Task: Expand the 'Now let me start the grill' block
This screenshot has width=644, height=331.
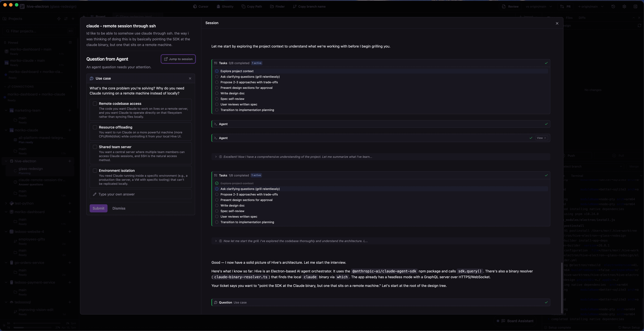Action: (216, 241)
